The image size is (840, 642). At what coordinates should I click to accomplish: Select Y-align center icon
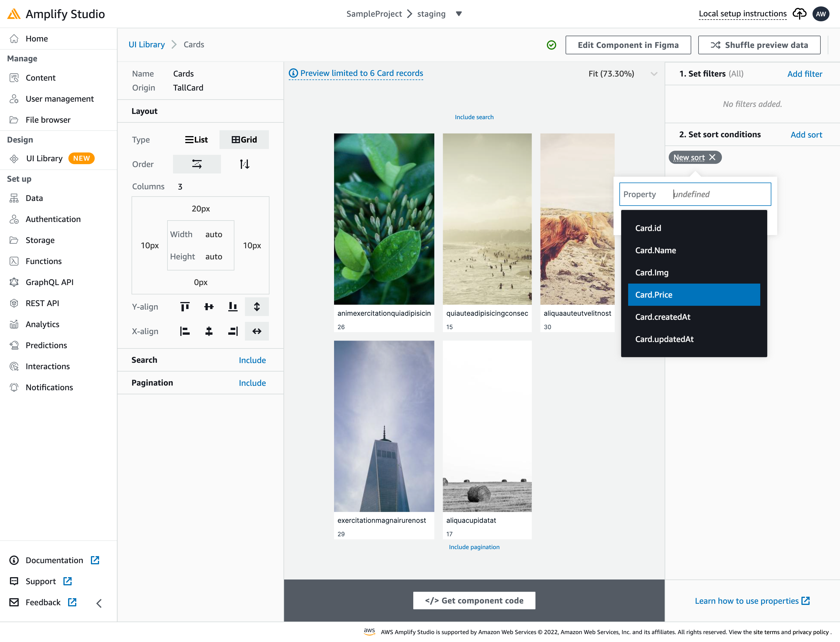tap(209, 306)
